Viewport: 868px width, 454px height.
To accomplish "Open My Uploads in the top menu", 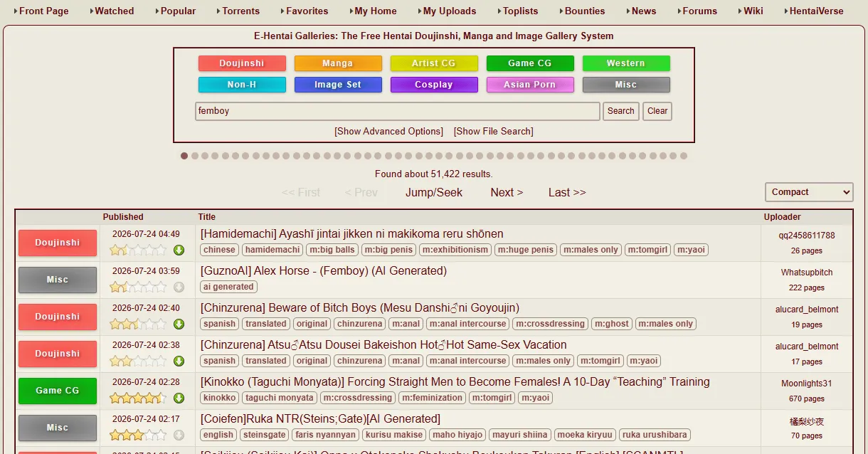I will click(450, 11).
